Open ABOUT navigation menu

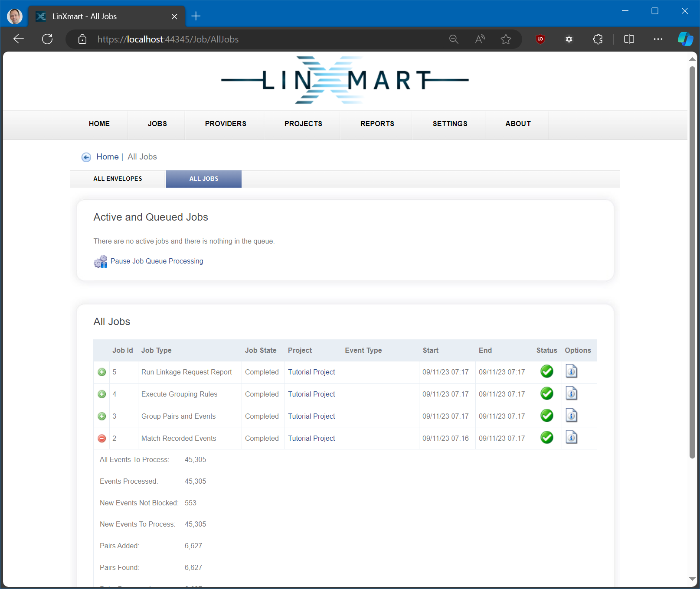(x=518, y=124)
